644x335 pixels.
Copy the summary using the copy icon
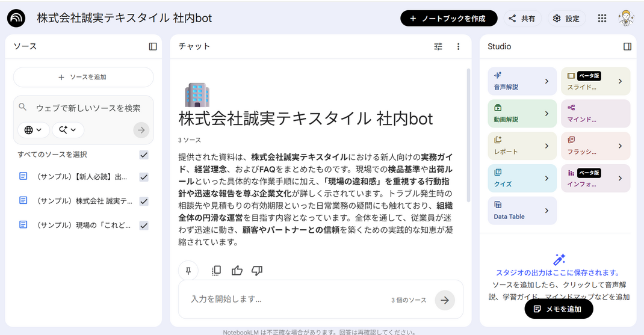[x=217, y=271]
